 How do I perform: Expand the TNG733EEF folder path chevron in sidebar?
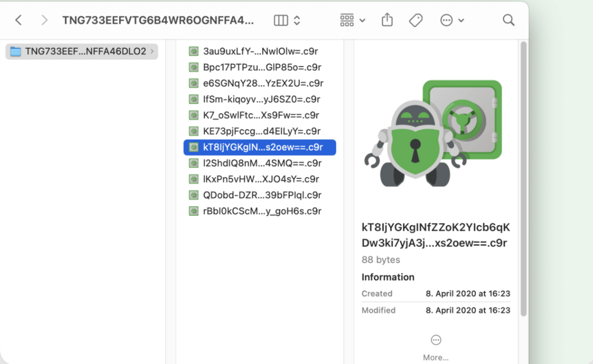[153, 51]
